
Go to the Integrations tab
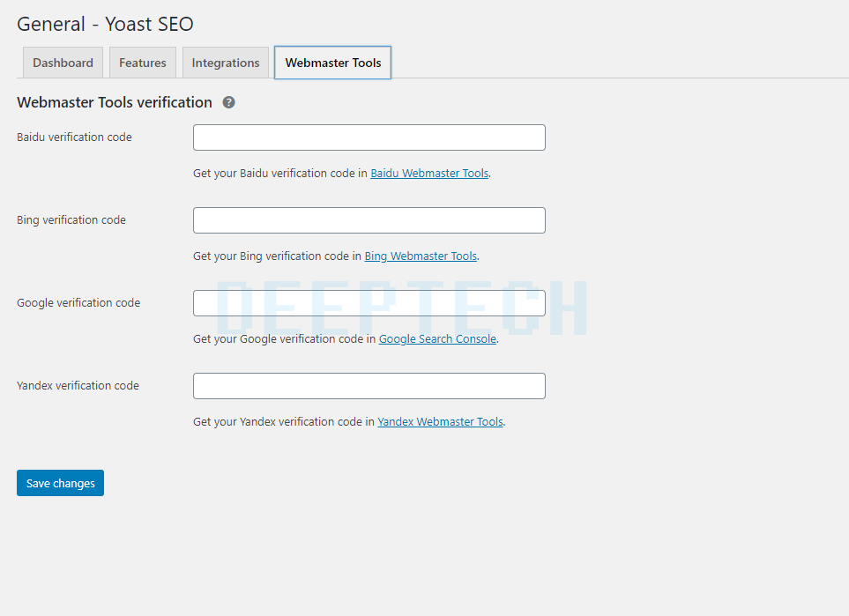pyautogui.click(x=225, y=63)
